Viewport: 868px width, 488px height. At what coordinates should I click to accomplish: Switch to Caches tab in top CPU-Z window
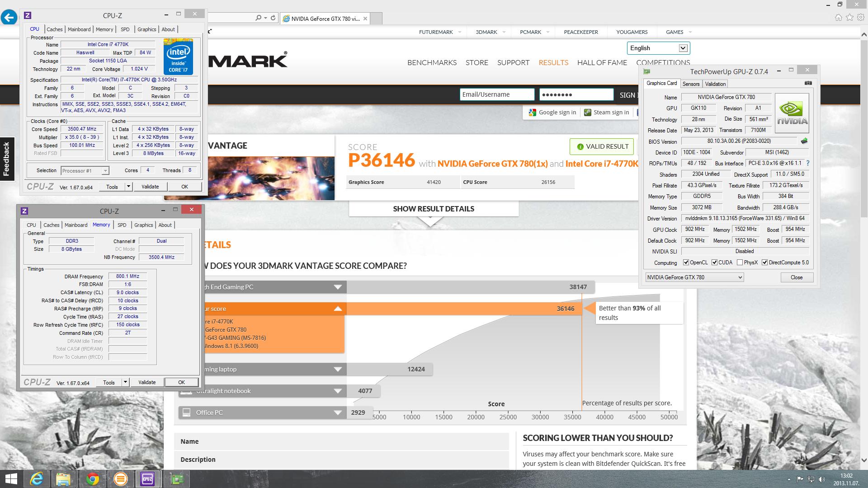54,29
